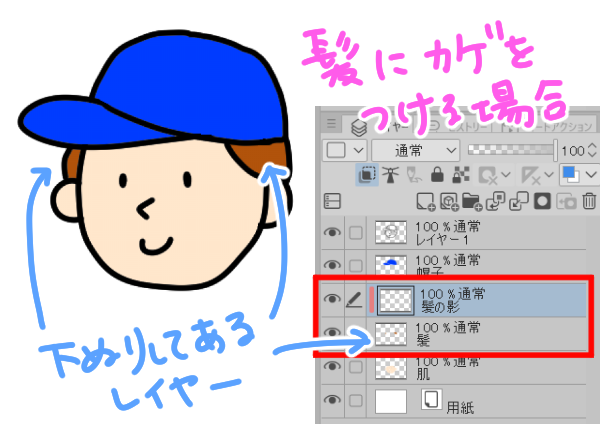Click Merge with Layer Below icon
Image resolution: width=600 pixels, height=424 pixels.
pos(518,201)
